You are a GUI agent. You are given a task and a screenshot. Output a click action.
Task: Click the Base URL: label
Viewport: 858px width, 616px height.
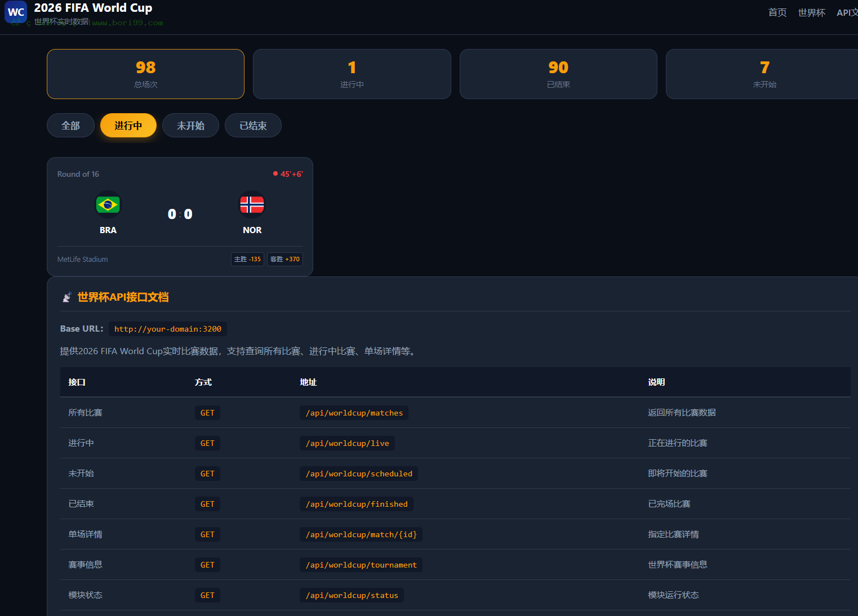pos(82,329)
